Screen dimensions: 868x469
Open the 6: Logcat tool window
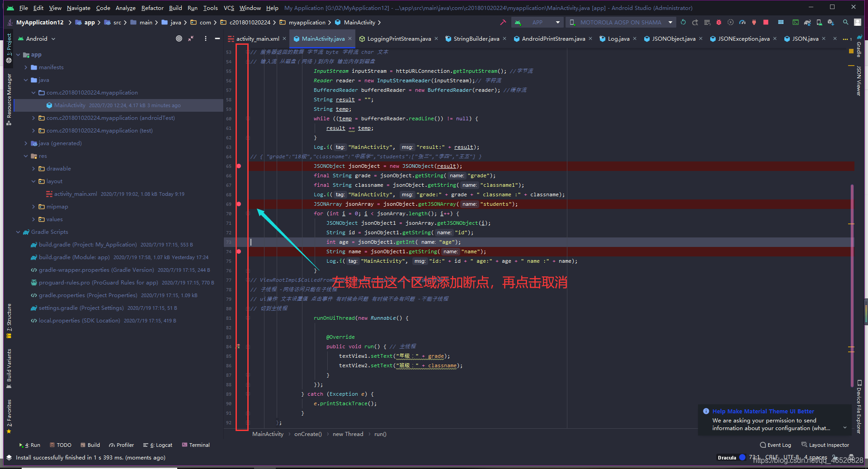(158, 445)
